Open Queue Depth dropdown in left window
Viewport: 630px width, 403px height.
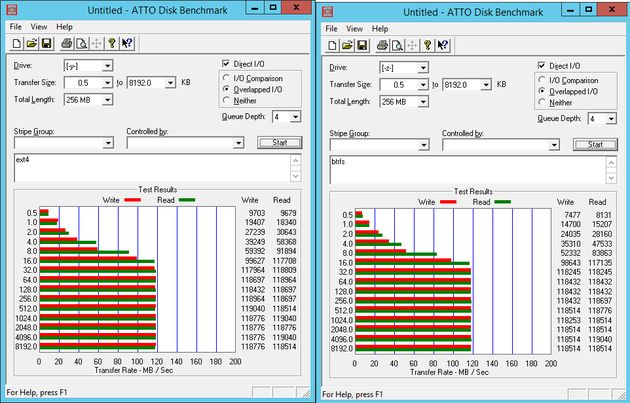point(295,117)
